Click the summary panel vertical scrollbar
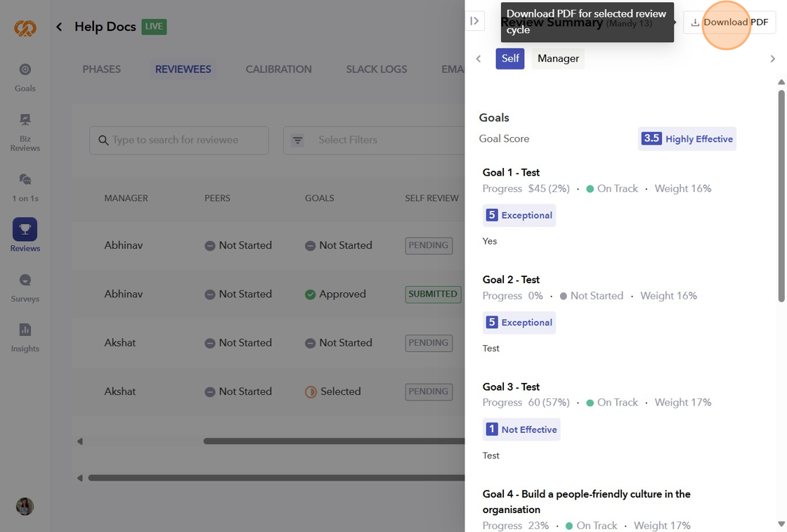787x532 pixels. (781, 196)
